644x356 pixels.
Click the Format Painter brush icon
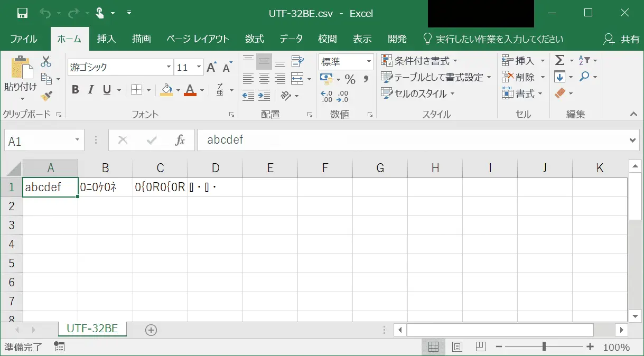pos(46,96)
